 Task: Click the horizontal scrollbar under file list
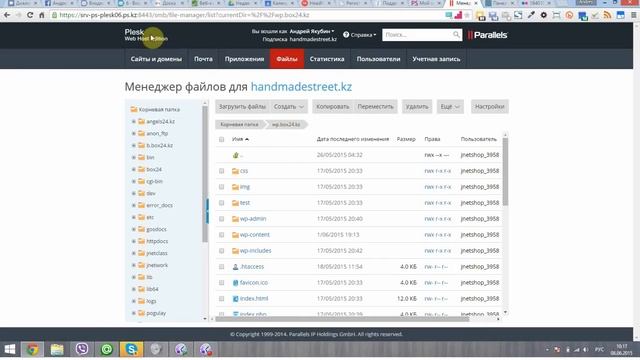[x=342, y=319]
